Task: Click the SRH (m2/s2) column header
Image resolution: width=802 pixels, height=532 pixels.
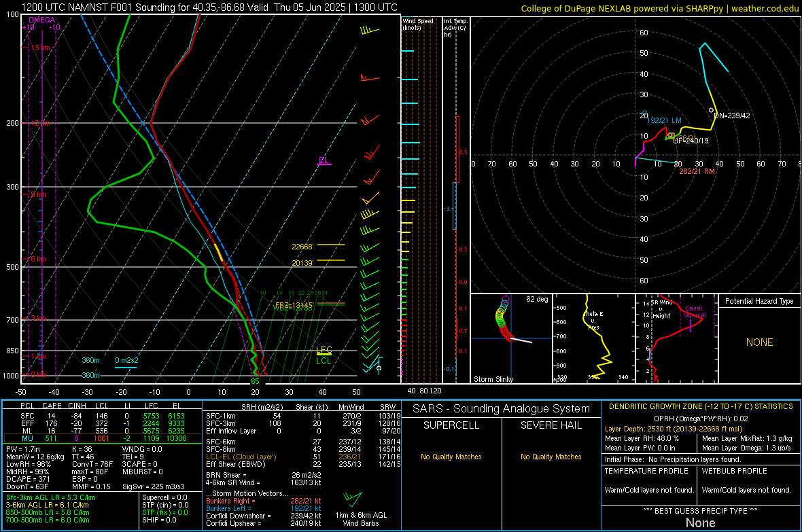Action: click(x=263, y=407)
